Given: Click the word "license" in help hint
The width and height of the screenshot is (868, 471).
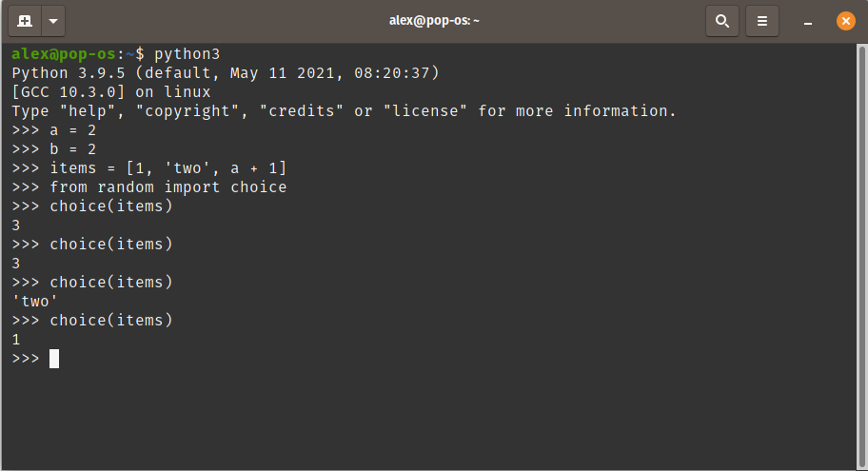Looking at the screenshot, I should point(425,111).
